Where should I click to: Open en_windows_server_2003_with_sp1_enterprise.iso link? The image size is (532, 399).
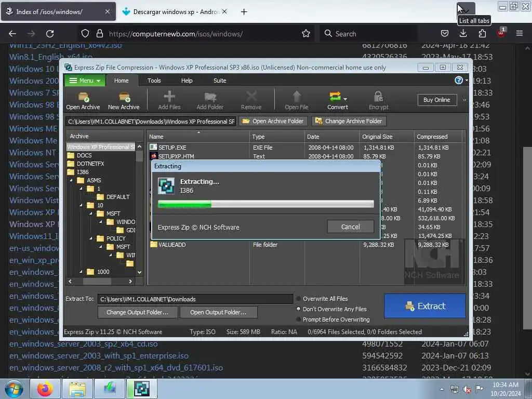(x=99, y=355)
